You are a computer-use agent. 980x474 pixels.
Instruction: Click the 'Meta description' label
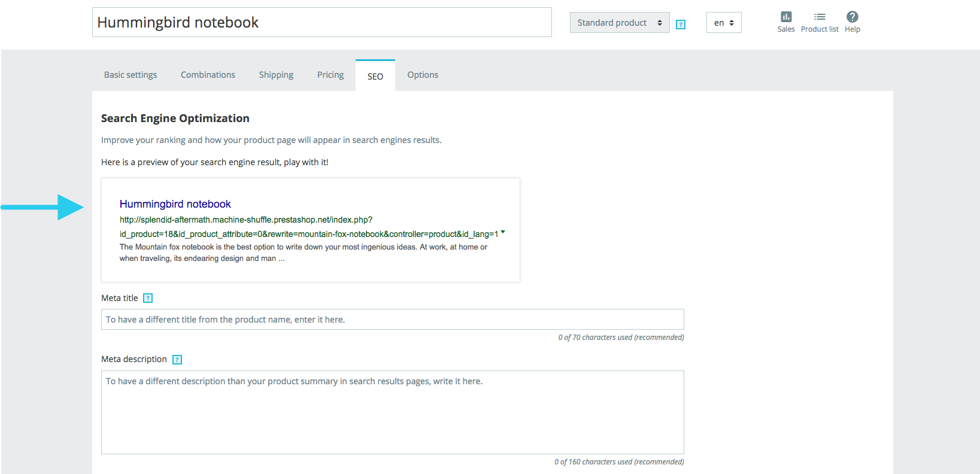pyautogui.click(x=134, y=359)
